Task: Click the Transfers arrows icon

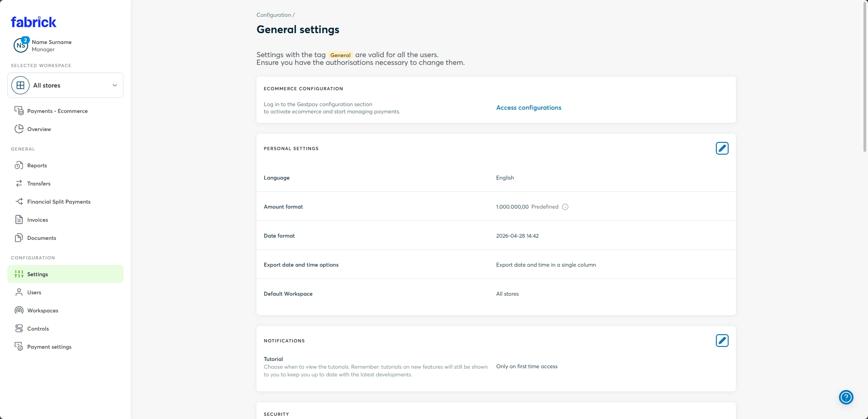Action: [x=19, y=183]
